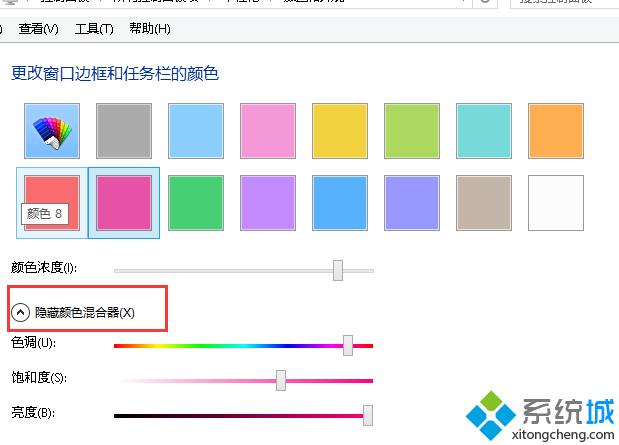Image resolution: width=619 pixels, height=445 pixels.
Task: Choose the orange color swatch
Action: tap(556, 131)
